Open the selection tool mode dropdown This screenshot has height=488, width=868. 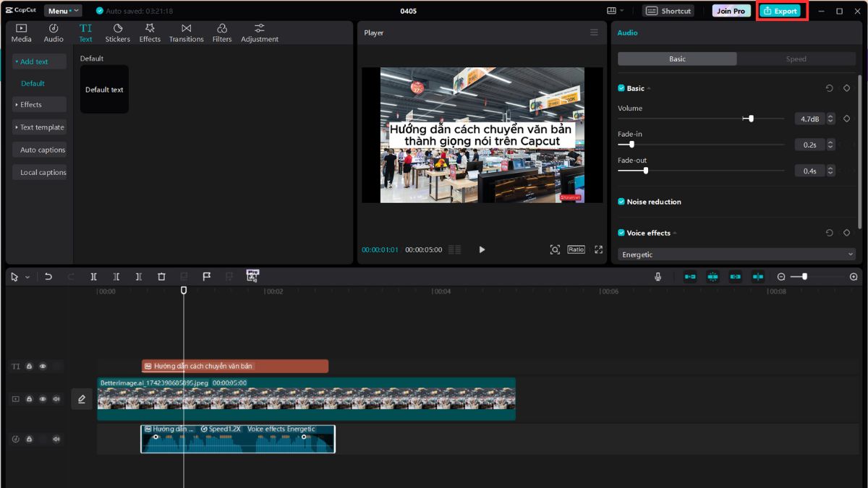click(27, 277)
